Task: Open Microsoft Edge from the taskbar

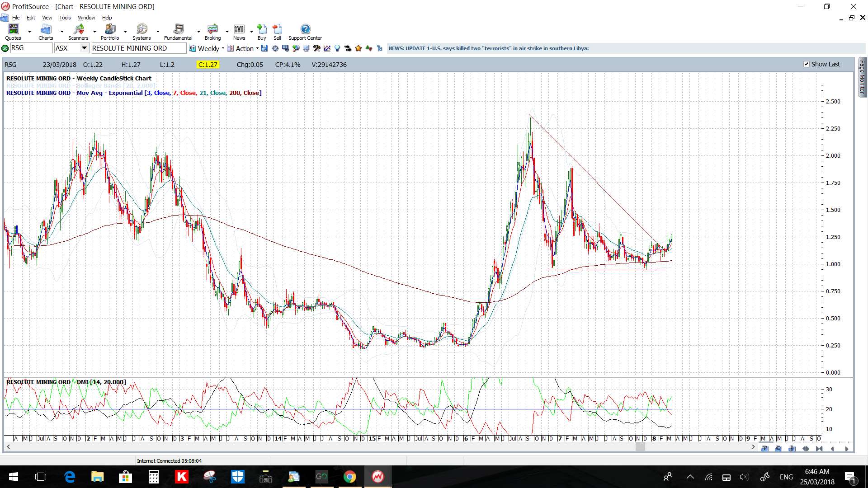Action: click(x=70, y=477)
